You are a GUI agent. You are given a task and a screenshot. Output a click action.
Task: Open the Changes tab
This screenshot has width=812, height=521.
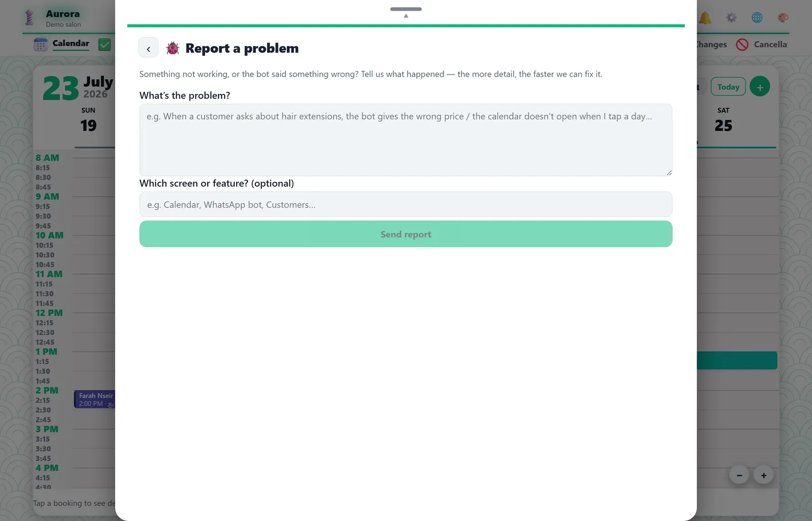click(x=712, y=45)
